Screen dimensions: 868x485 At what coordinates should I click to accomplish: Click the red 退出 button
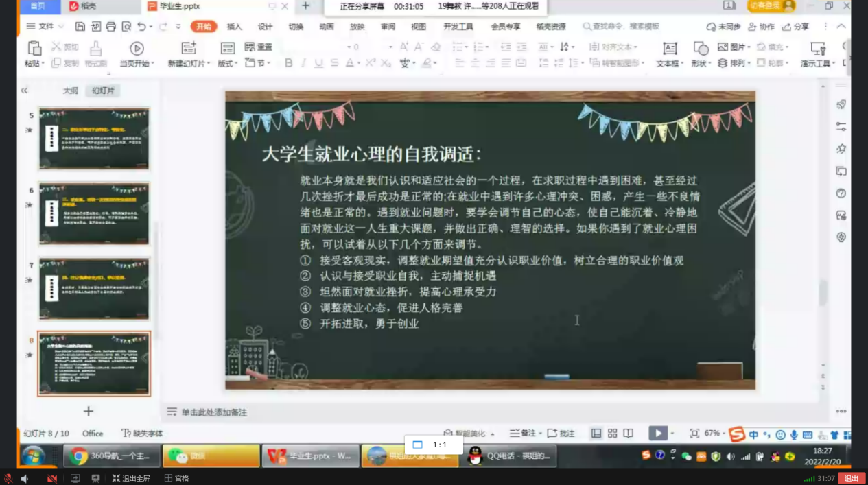click(851, 478)
